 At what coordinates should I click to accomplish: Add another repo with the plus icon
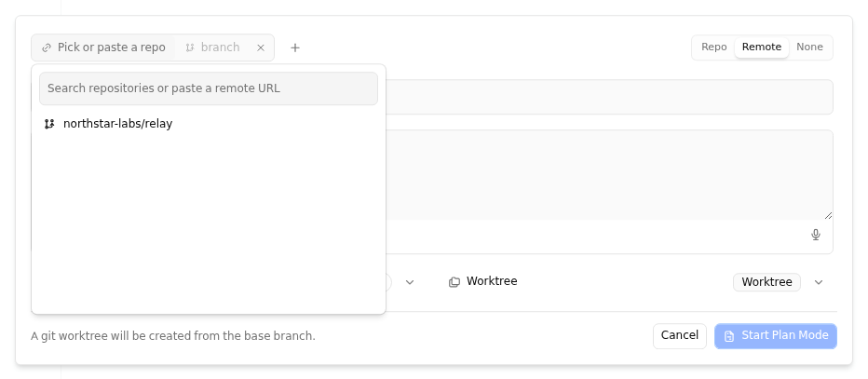[295, 47]
